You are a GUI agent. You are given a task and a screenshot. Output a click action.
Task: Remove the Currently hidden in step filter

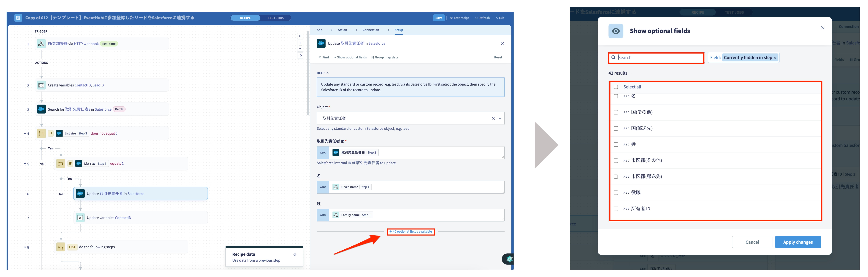[x=775, y=58]
